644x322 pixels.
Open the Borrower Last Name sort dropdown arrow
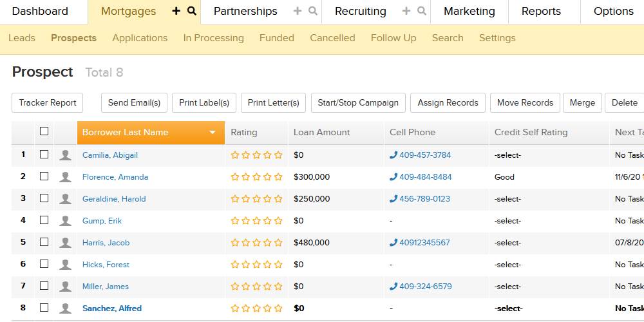[213, 132]
